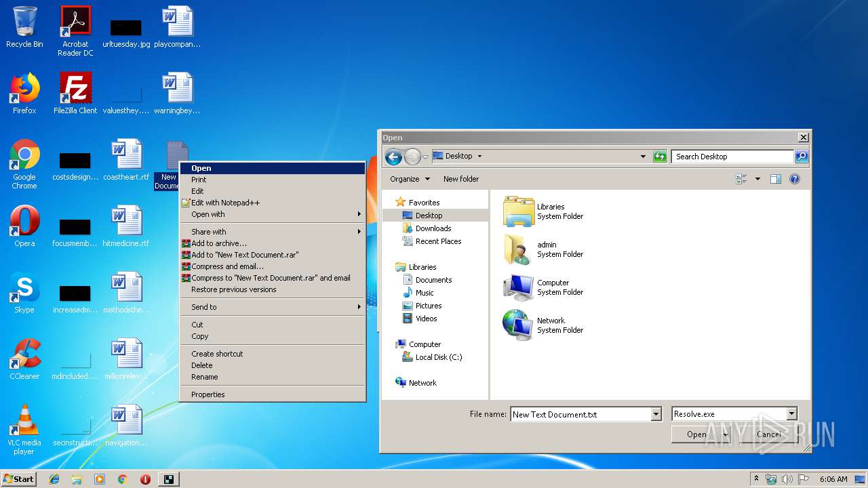
Task: Select the CCleaner desktop icon
Action: tap(24, 359)
